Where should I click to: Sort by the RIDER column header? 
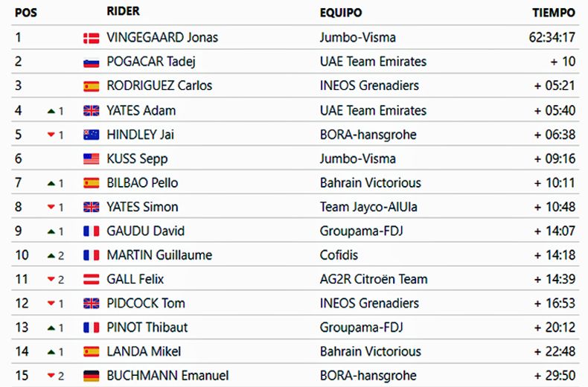pos(123,11)
